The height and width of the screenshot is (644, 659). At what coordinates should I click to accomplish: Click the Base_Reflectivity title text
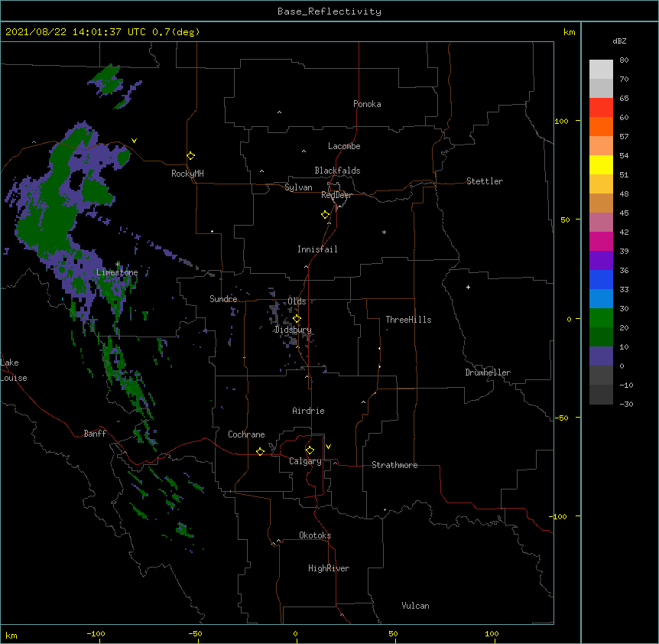coord(329,11)
